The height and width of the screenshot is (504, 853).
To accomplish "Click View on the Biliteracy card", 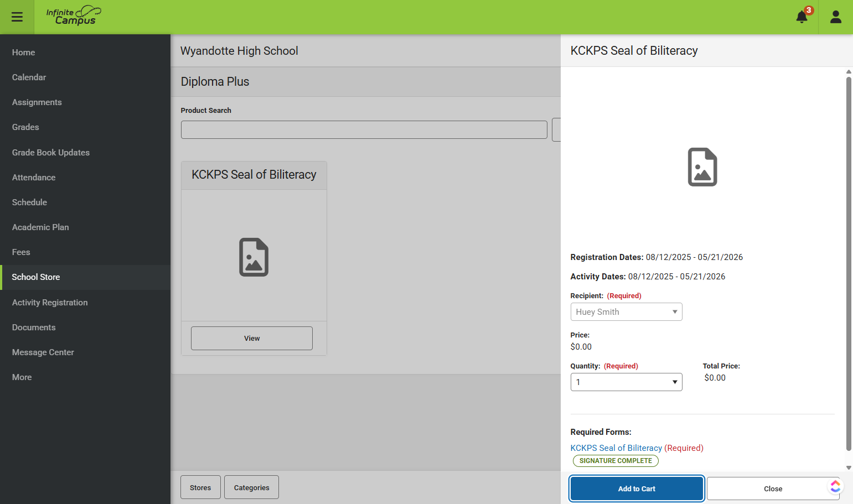I will [x=252, y=338].
